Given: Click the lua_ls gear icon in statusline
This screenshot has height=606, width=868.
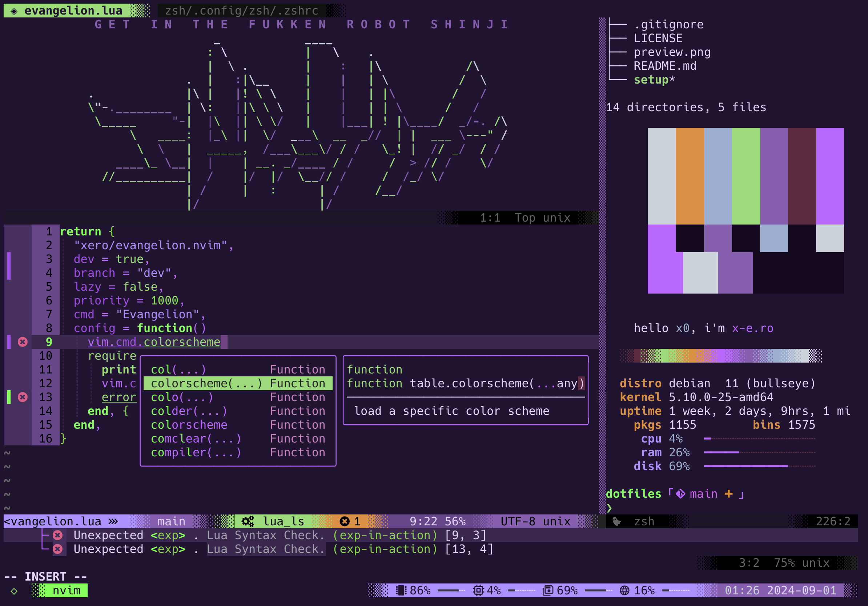Looking at the screenshot, I should [248, 521].
